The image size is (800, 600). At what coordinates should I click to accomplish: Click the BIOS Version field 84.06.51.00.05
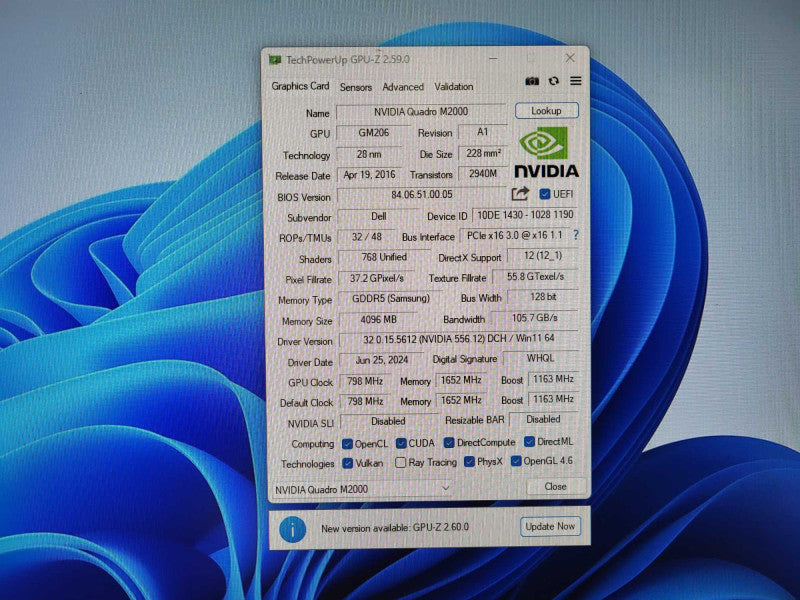coord(421,194)
